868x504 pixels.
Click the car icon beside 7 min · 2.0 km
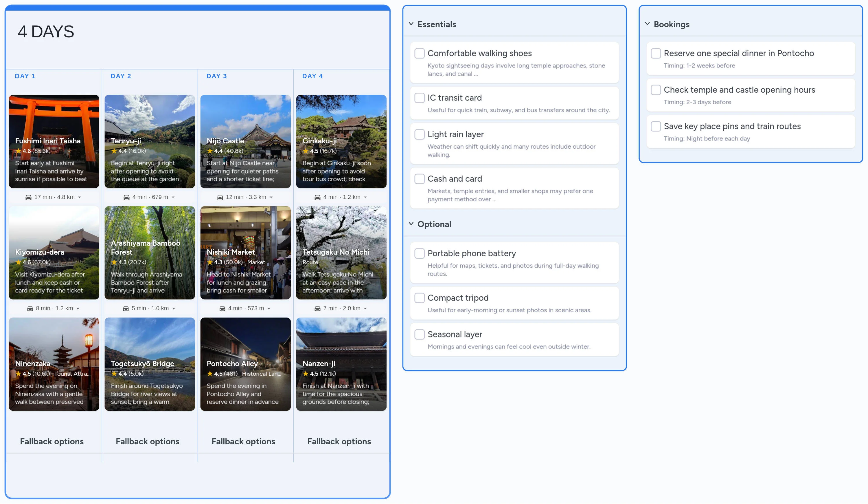coord(318,308)
